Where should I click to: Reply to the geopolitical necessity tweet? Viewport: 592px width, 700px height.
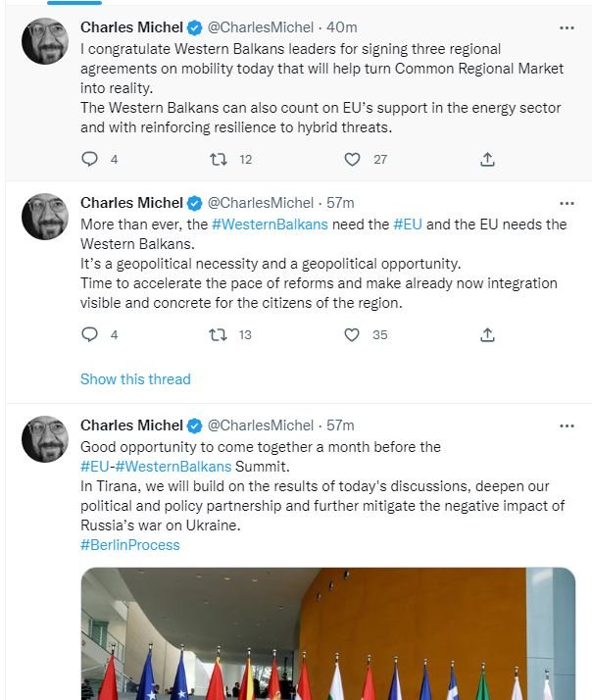90,334
